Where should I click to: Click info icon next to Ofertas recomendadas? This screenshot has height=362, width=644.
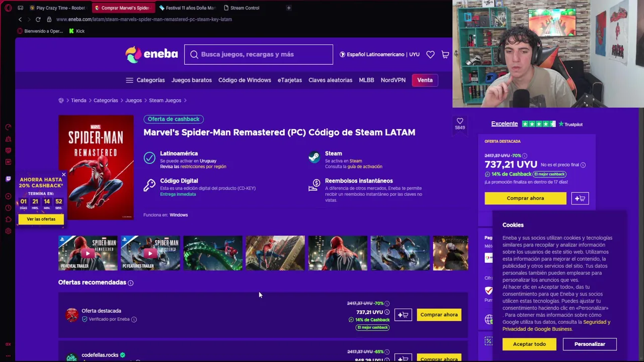pos(130,283)
